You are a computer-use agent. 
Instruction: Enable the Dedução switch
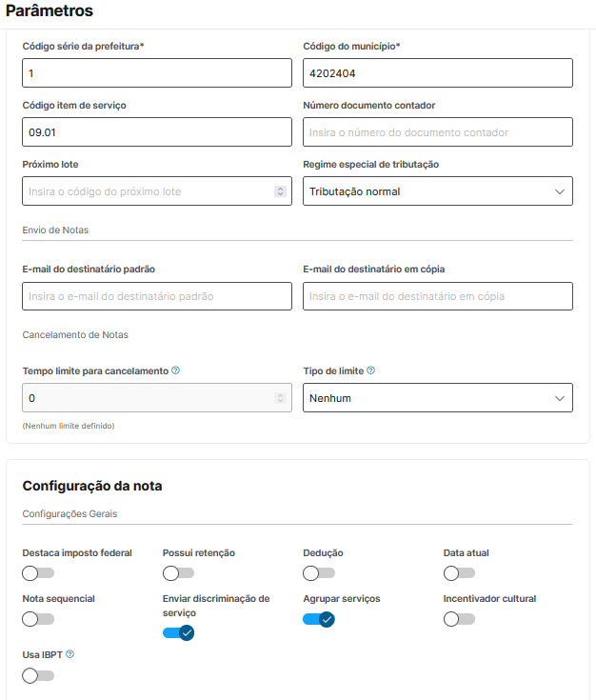[x=318, y=573]
